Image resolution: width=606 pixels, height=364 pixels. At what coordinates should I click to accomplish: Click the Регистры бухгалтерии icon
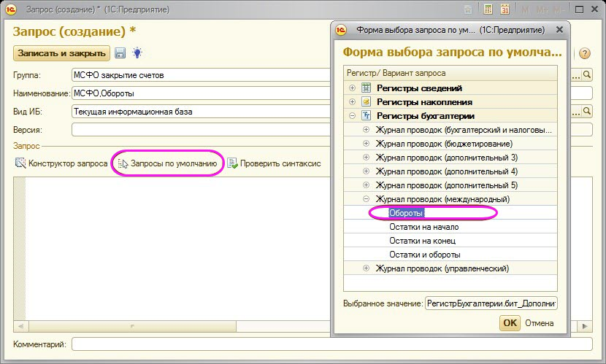pos(367,116)
